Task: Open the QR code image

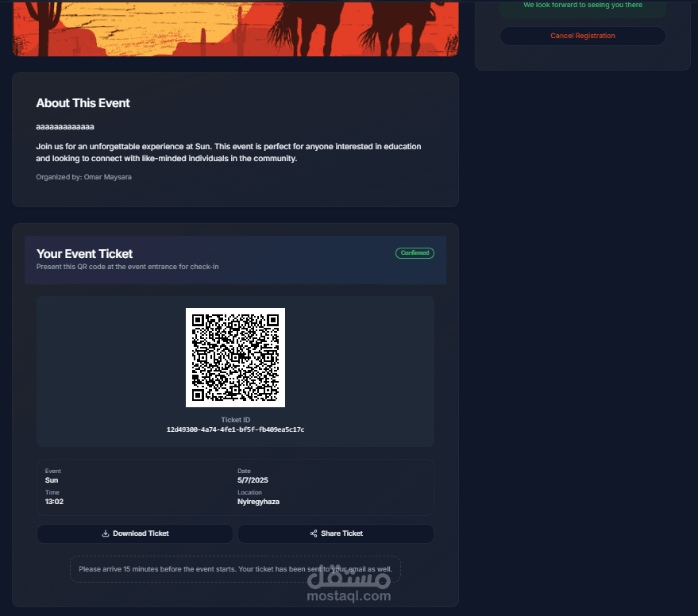Action: coord(236,357)
